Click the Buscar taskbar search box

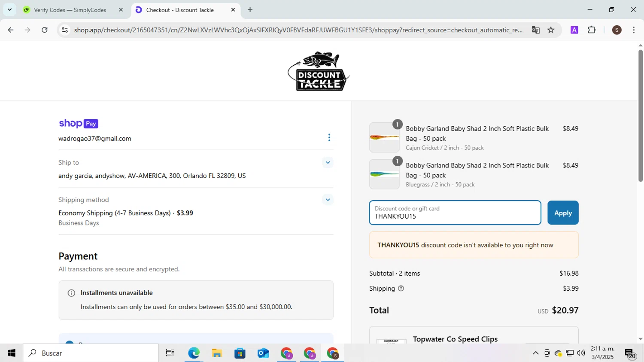pos(91,353)
